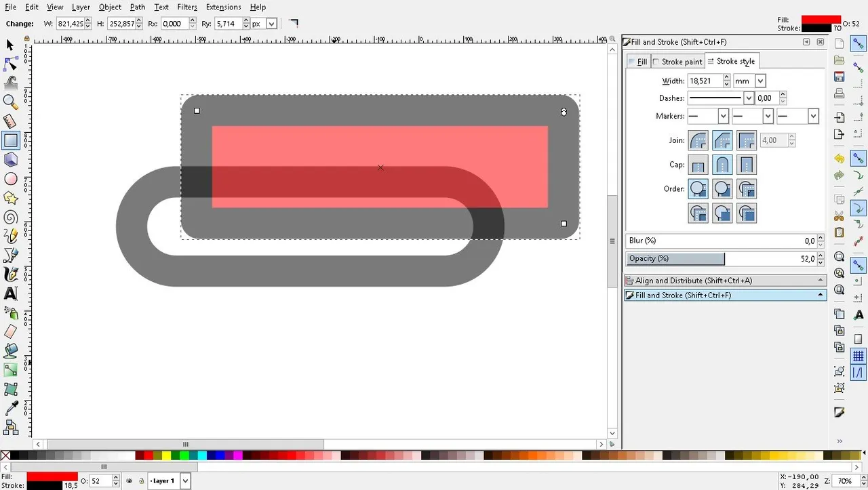The image size is (868, 490).
Task: Toggle current layer visibility eye
Action: (129, 481)
